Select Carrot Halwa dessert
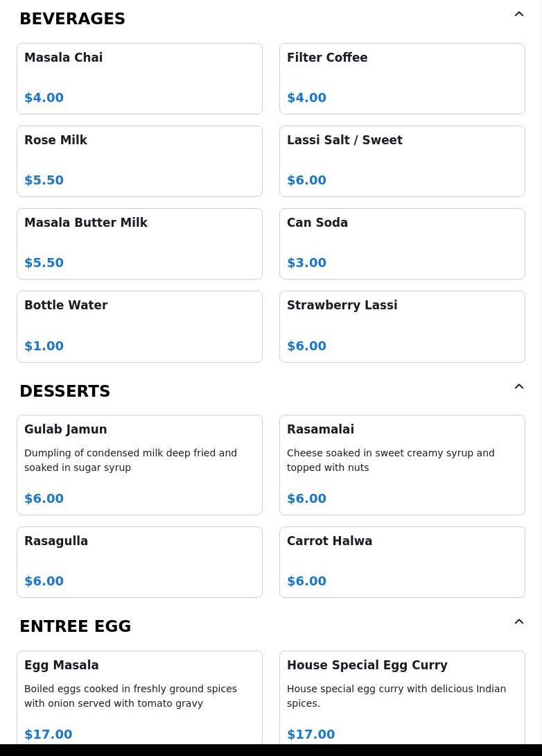Viewport: 542px width, 756px height. click(x=402, y=562)
